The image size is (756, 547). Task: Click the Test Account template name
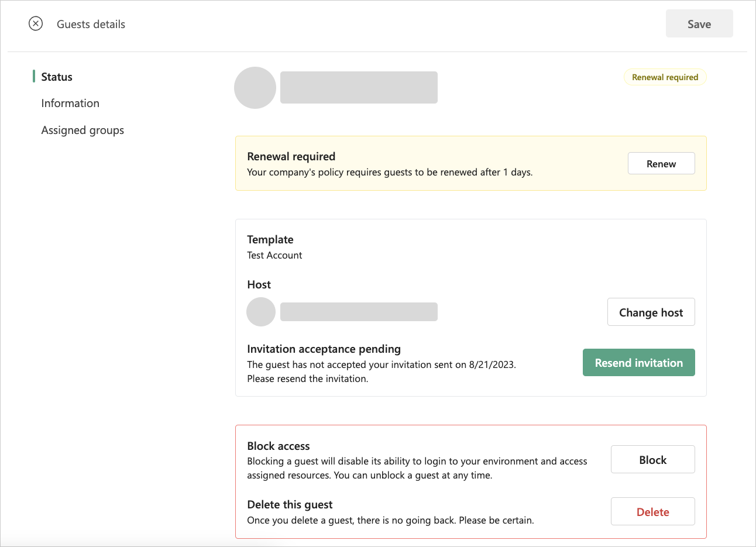point(274,256)
